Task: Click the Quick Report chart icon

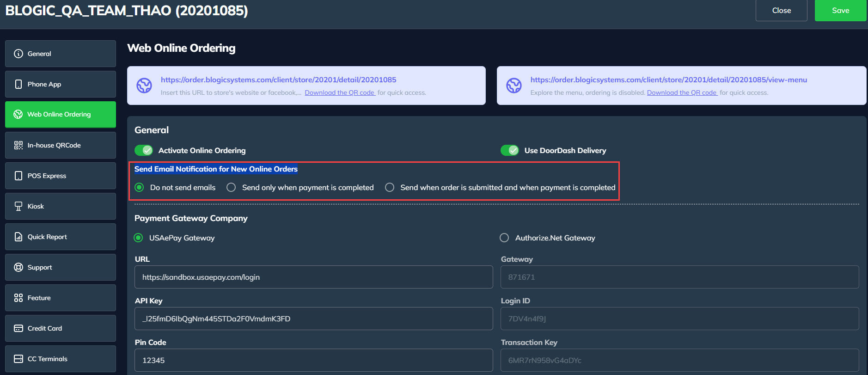Action: tap(18, 237)
